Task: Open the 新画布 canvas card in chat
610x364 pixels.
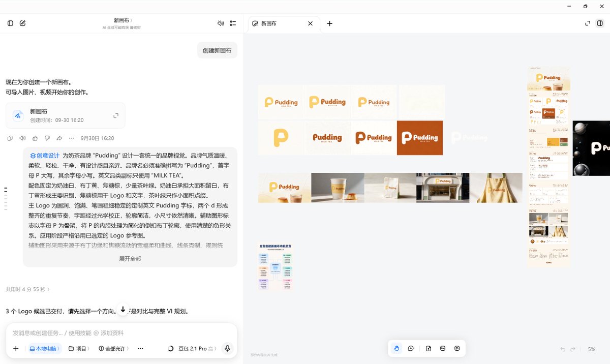Action: (x=66, y=115)
